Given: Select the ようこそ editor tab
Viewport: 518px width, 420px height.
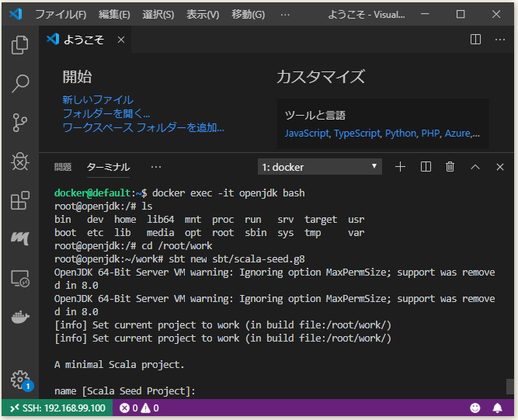Looking at the screenshot, I should (x=84, y=40).
